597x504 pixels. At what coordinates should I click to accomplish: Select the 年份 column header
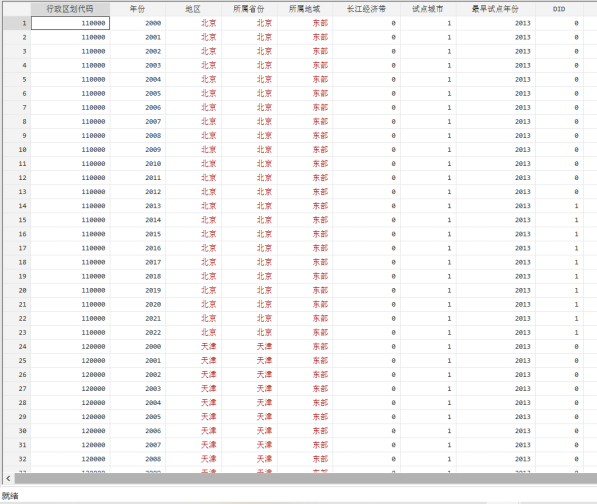pyautogui.click(x=137, y=9)
